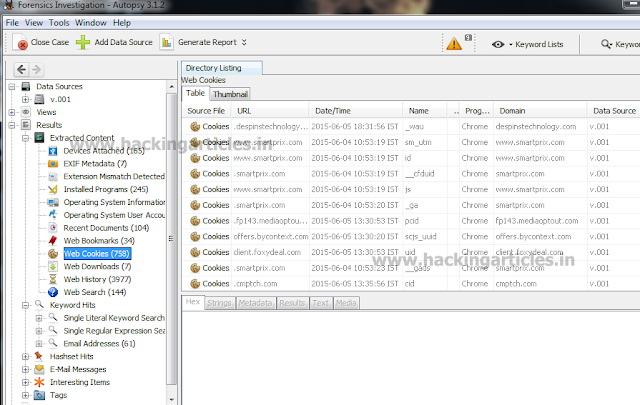Click the green Add Data Source plus icon
Image resolution: width=640 pixels, height=405 pixels.
pyautogui.click(x=83, y=42)
